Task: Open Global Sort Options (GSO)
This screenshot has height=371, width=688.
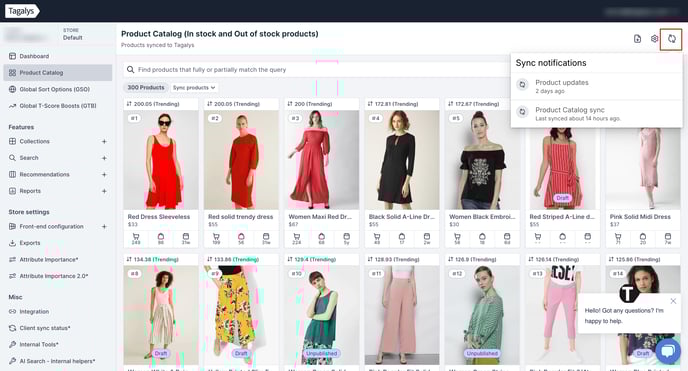Action: click(x=54, y=89)
